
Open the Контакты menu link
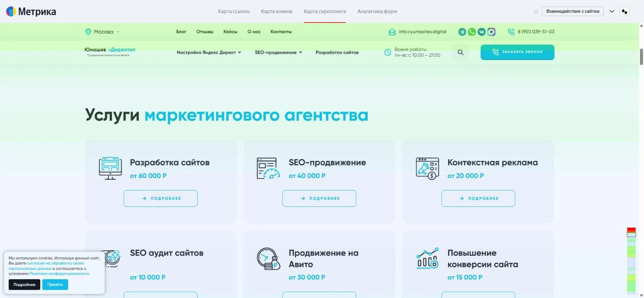click(x=281, y=32)
